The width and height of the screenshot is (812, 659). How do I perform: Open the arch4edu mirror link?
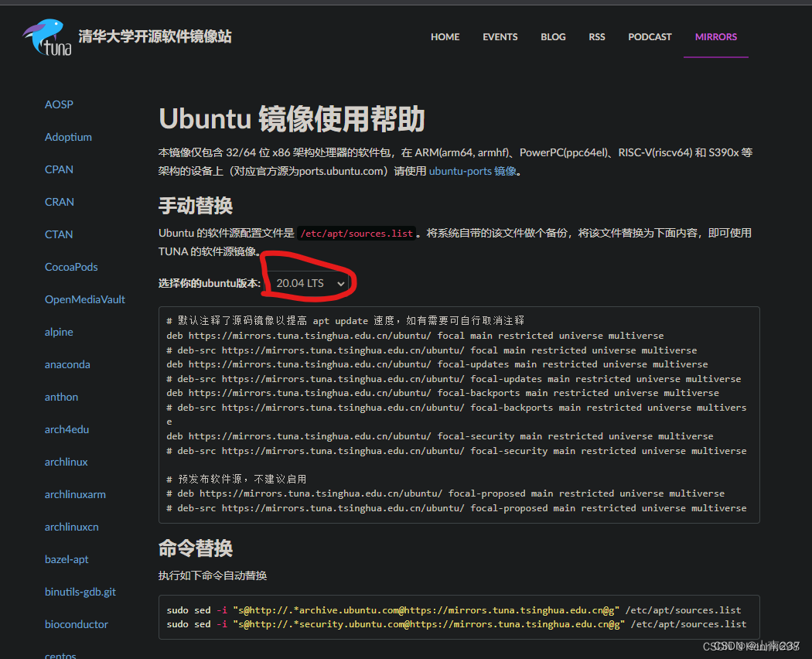(x=67, y=429)
